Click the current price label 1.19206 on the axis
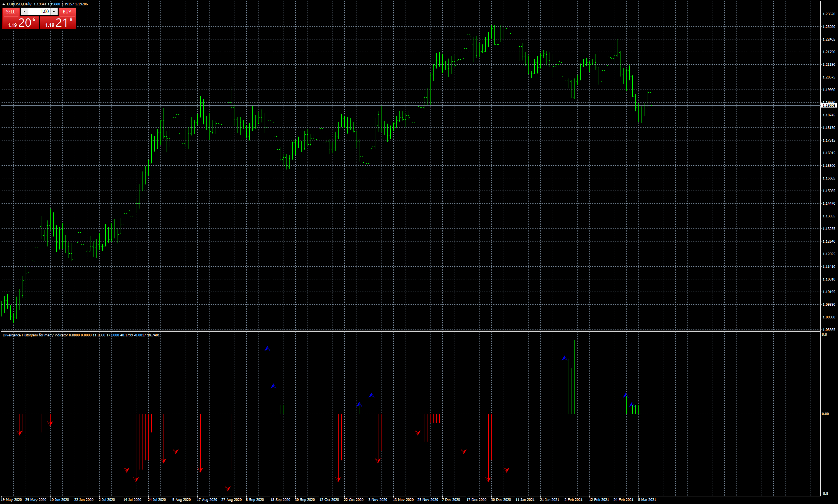This screenshot has width=838, height=504. coord(829,105)
